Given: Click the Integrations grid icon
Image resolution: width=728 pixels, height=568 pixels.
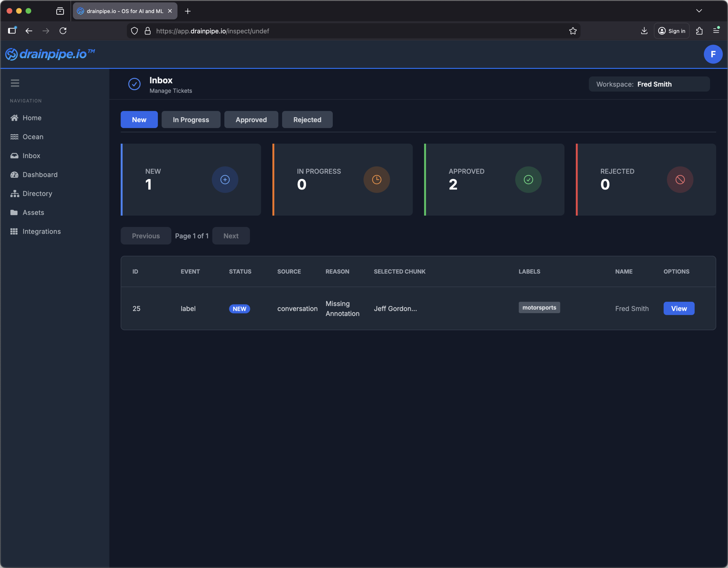Looking at the screenshot, I should pyautogui.click(x=14, y=231).
